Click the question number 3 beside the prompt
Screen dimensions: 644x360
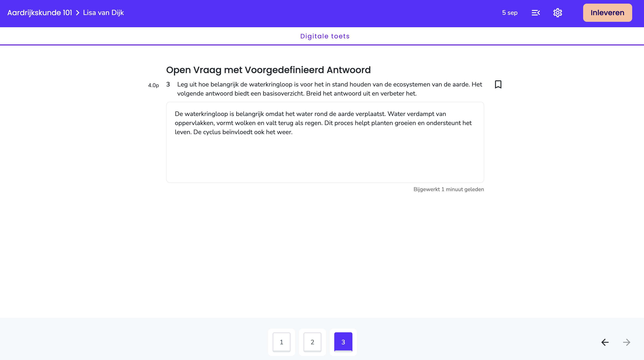coord(168,84)
